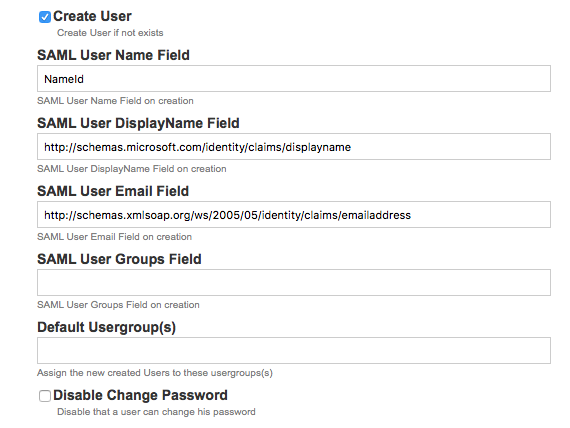The image size is (570, 428).
Task: Enable the Disable Change Password checkbox
Action: pos(45,396)
